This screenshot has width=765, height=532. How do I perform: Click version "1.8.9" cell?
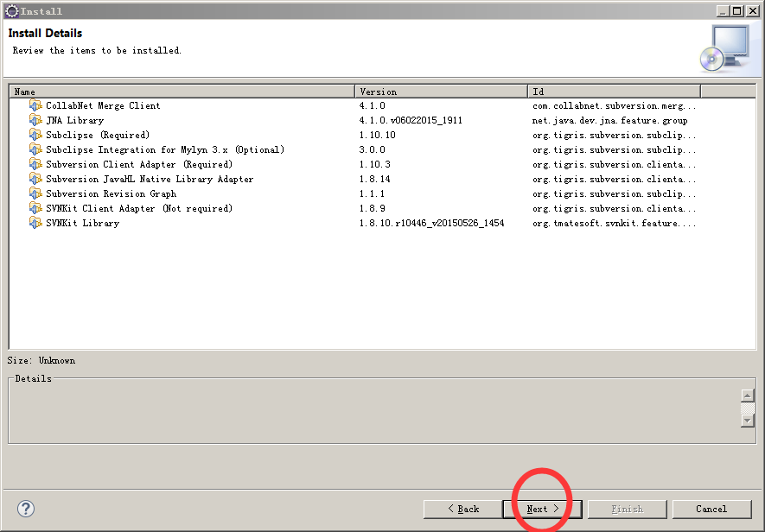coord(372,208)
